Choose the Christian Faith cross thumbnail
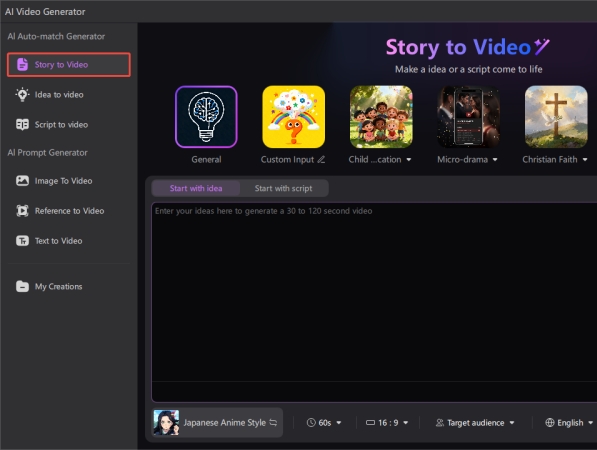597x450 pixels. [x=556, y=116]
